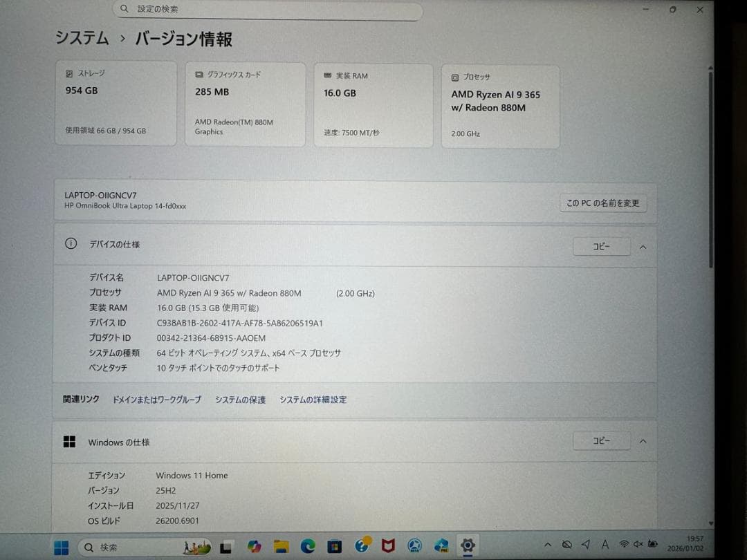Click the info icon beside デバイスの仕様
747x560 pixels.
point(70,243)
